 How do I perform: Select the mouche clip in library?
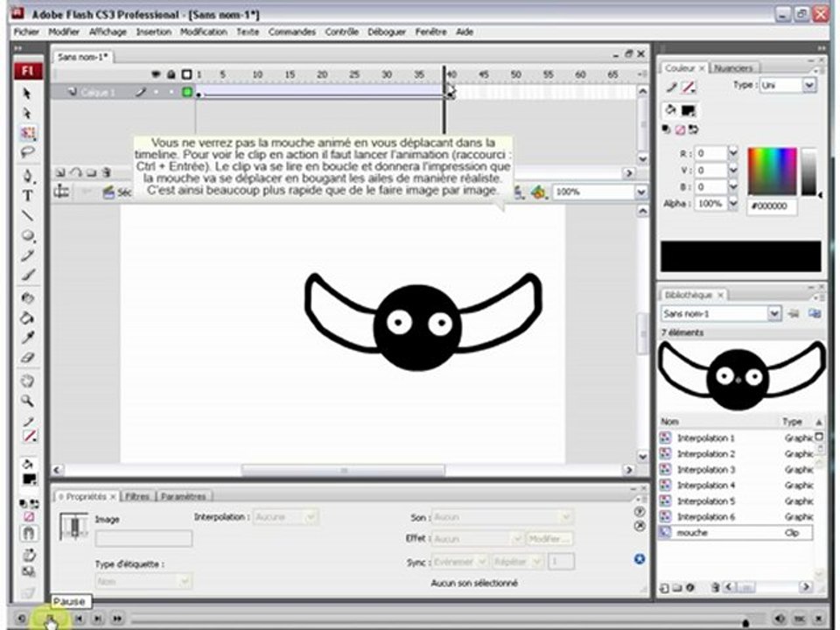pos(736,533)
